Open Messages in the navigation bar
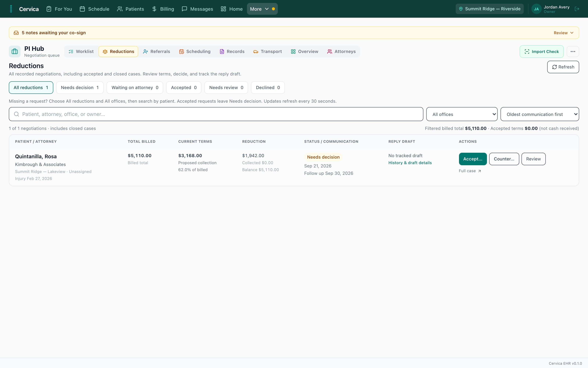Screen dimensions: 588x368 click(x=198, y=9)
